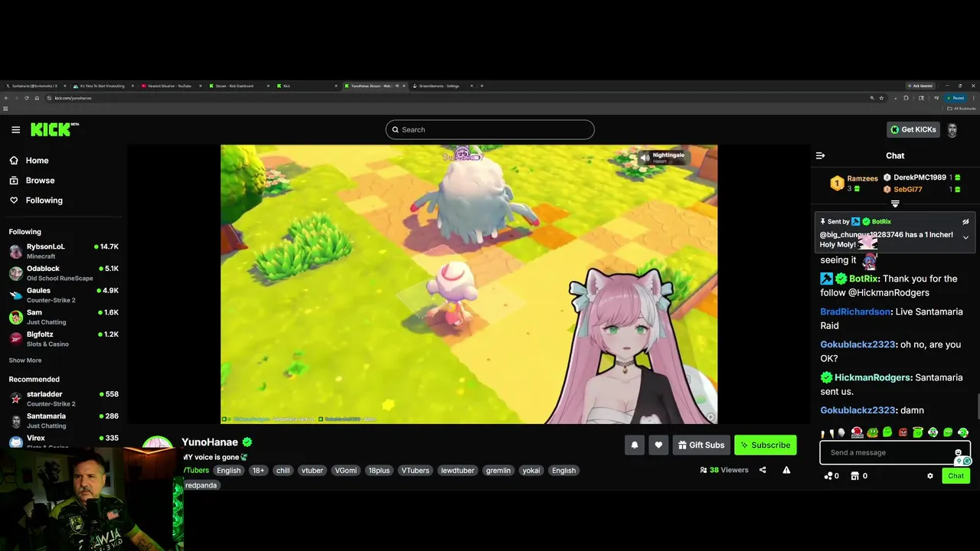
Task: Expand Following list with Show more
Action: (x=25, y=360)
